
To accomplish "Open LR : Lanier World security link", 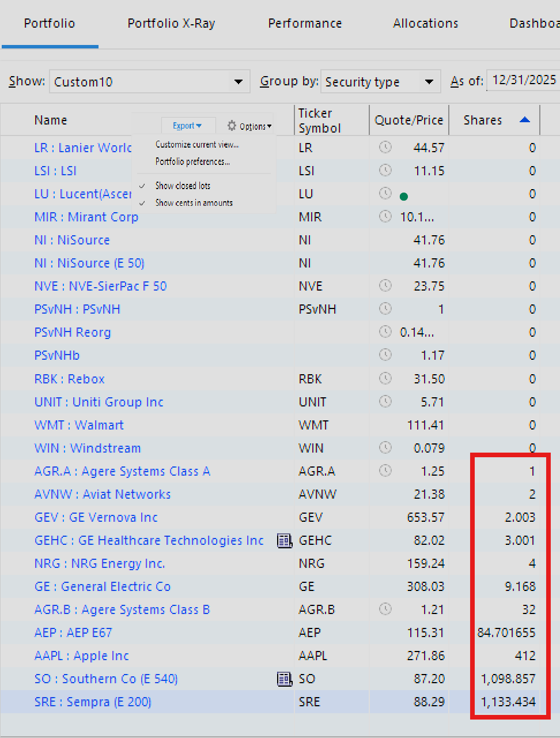I will 83,148.
